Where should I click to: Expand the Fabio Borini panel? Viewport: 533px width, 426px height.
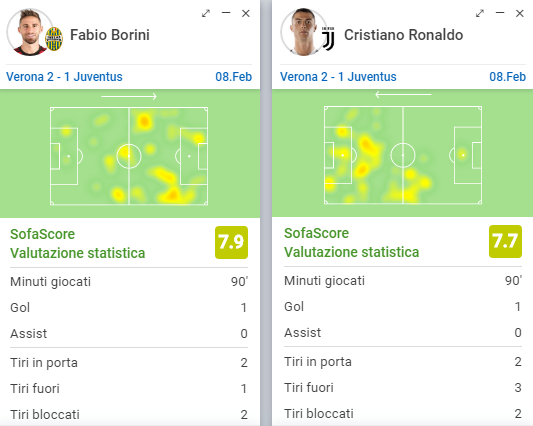[206, 14]
